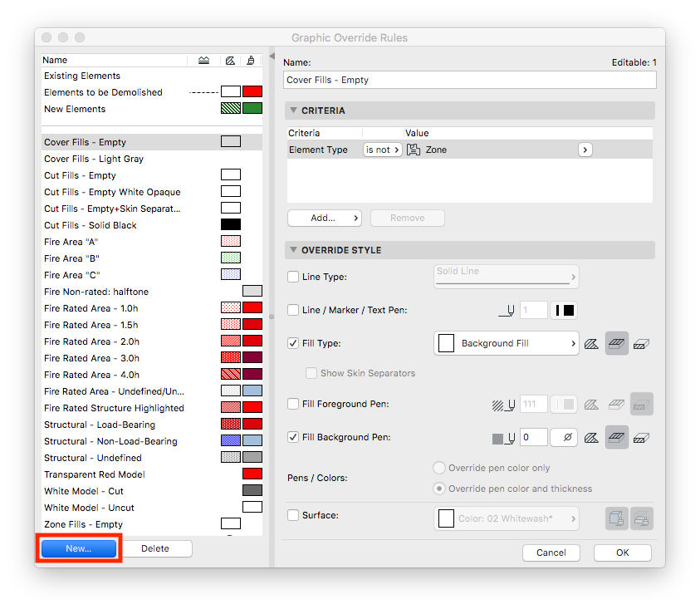
Task: Click into the rule Name text field
Action: [x=470, y=80]
